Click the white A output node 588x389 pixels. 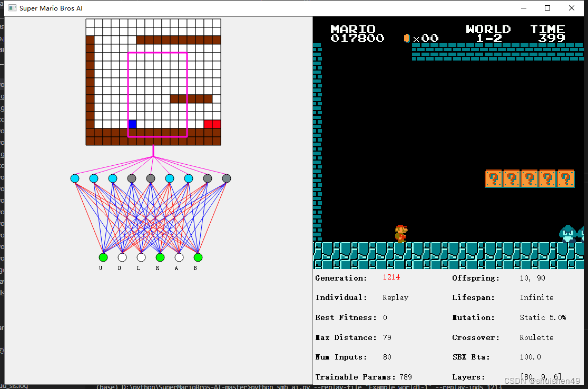click(179, 257)
